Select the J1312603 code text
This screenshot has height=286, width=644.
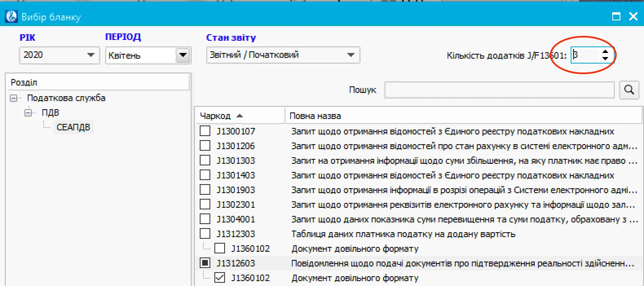(236, 264)
